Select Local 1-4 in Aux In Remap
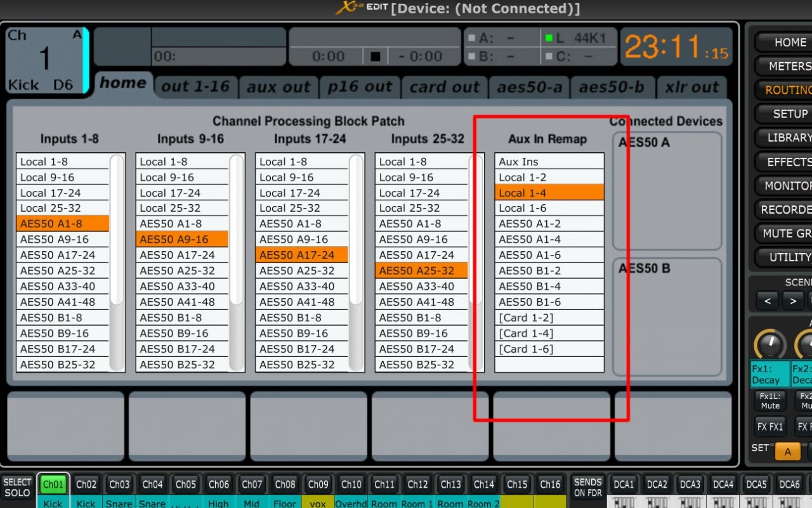The width and height of the screenshot is (812, 508). (549, 193)
